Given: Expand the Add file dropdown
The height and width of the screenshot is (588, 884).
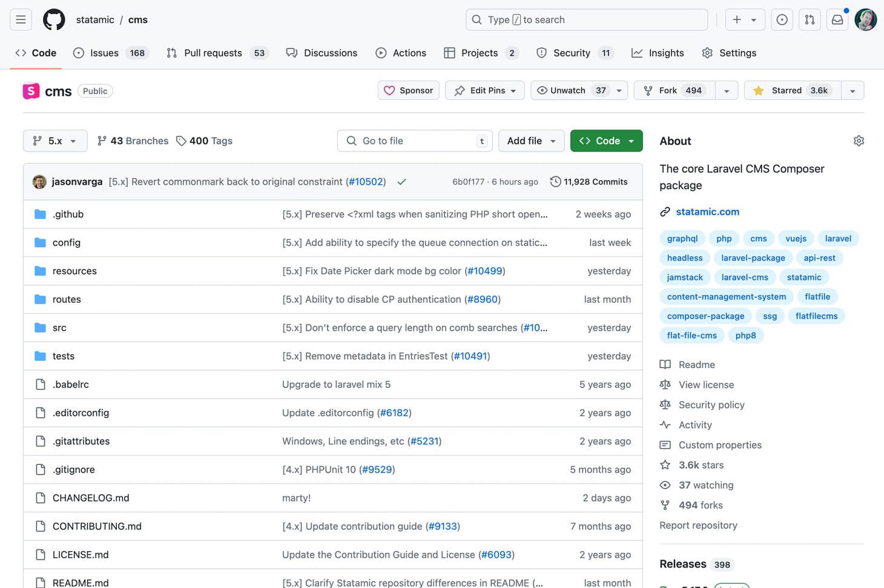Looking at the screenshot, I should (531, 140).
